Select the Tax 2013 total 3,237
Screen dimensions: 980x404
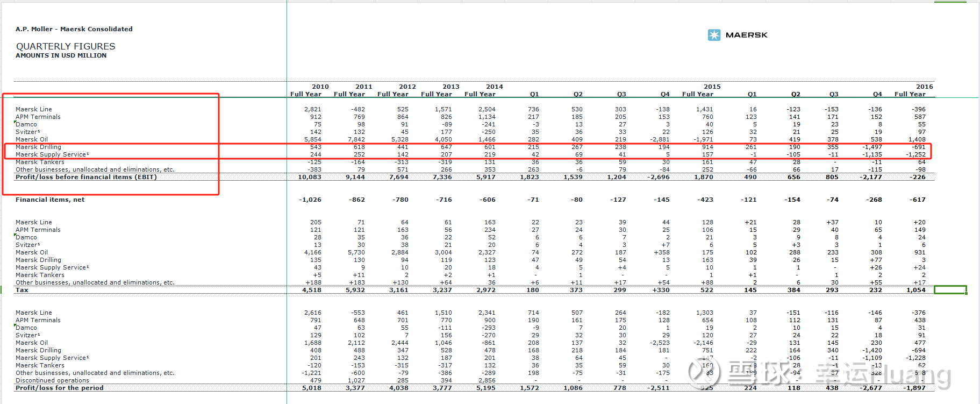coord(442,290)
